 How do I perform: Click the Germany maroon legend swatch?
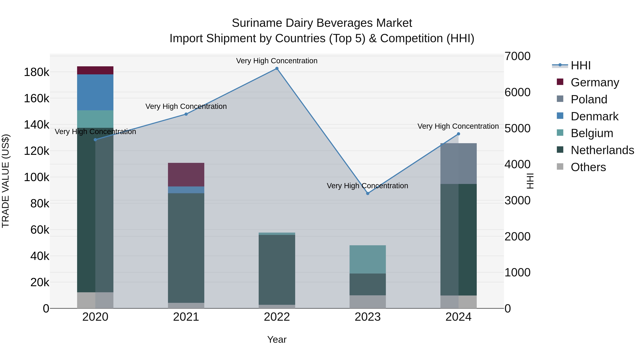click(x=560, y=82)
